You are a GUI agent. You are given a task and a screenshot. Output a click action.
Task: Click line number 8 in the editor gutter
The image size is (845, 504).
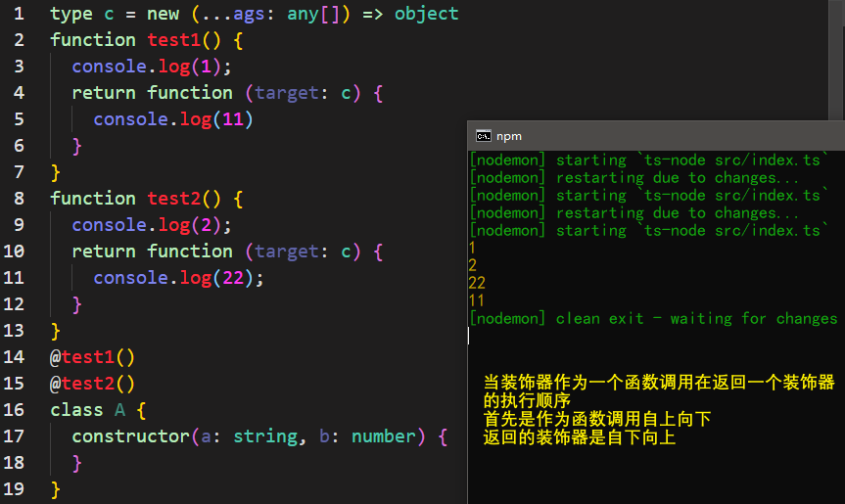(19, 198)
